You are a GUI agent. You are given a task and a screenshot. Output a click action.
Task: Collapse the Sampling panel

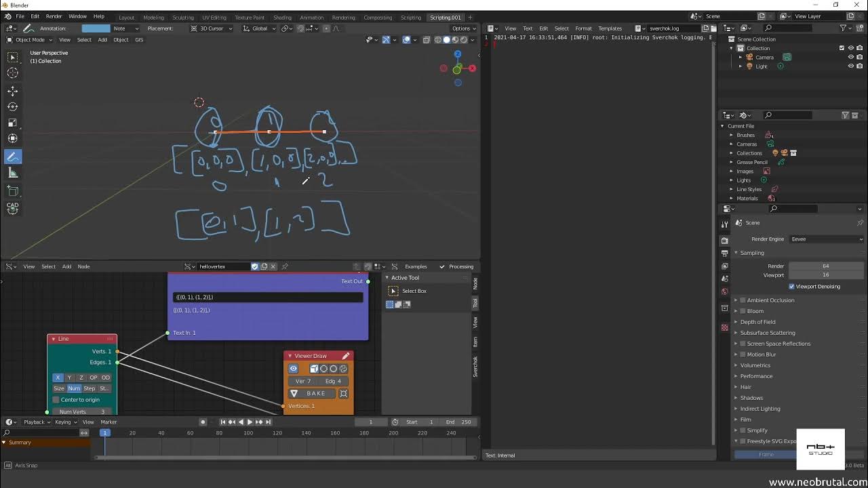point(736,253)
